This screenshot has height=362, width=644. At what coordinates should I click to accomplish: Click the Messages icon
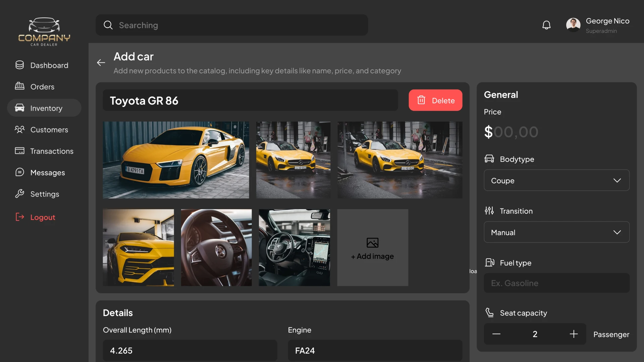(20, 172)
